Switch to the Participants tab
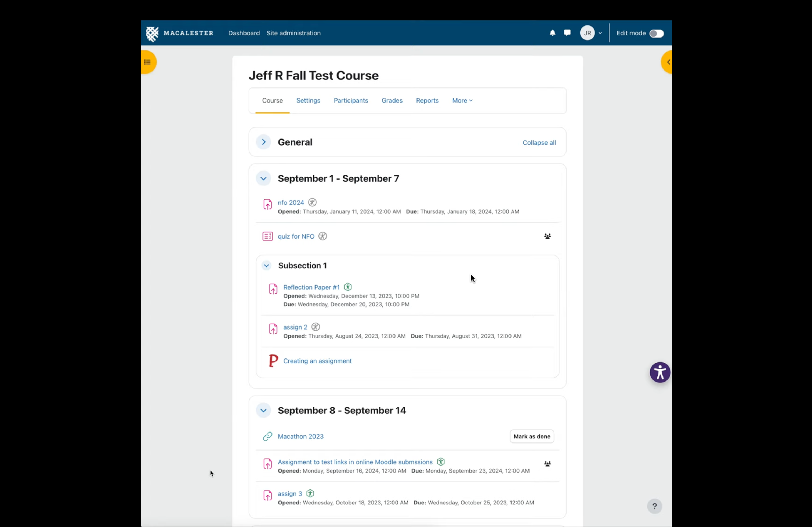The width and height of the screenshot is (812, 527). 351,101
